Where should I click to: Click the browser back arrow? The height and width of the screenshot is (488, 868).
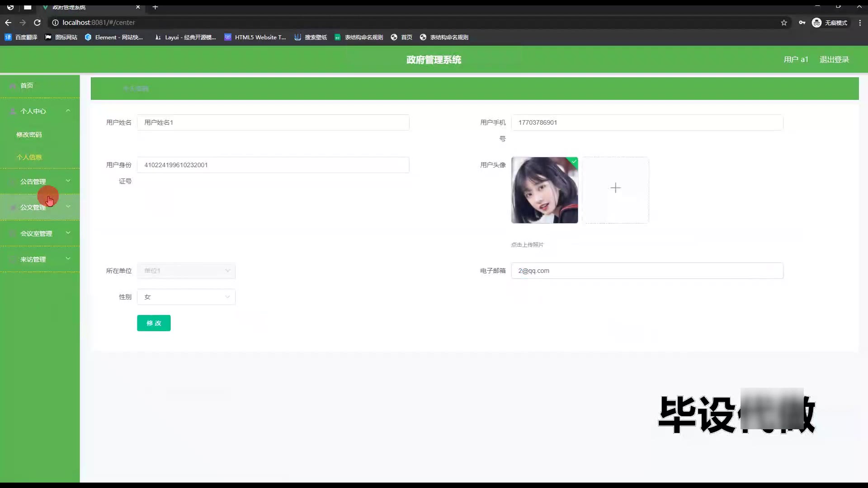(x=8, y=23)
